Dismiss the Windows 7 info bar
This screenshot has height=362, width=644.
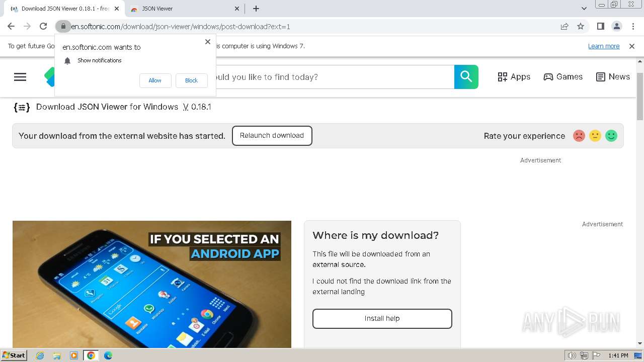tap(632, 46)
